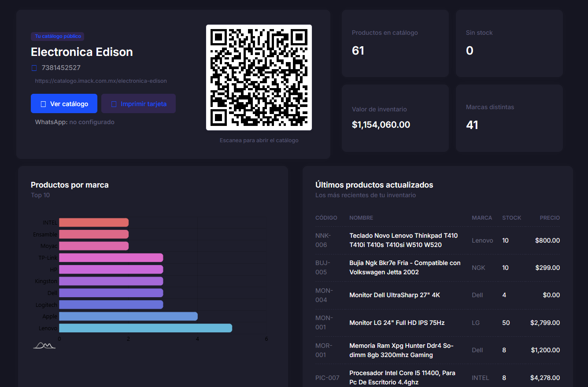Click Monitor Dell UltraSharp 27" 4K name

pos(395,295)
